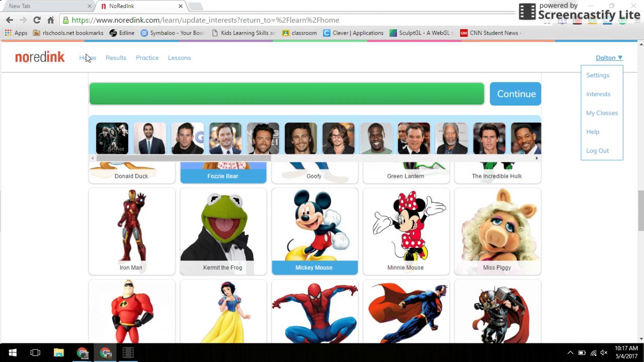Toggle the Donald Duck interest card
This screenshot has width=644, height=362.
pyautogui.click(x=132, y=172)
